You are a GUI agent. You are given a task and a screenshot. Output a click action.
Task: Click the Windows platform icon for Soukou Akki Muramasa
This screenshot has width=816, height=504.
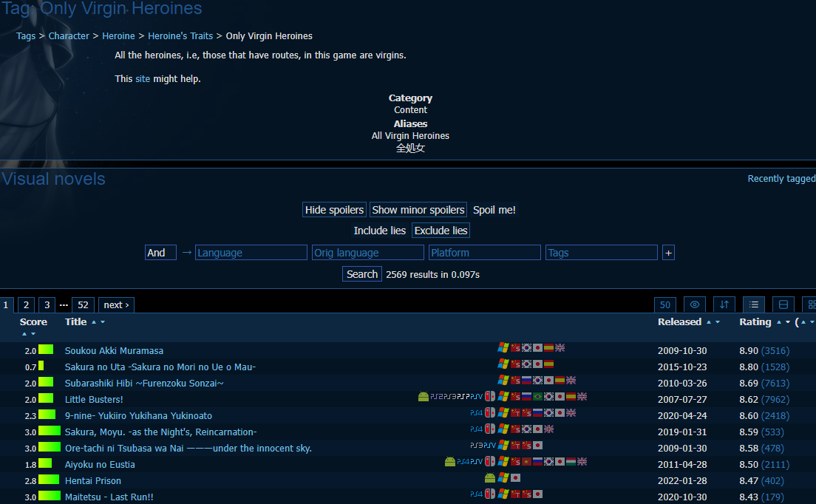click(503, 347)
